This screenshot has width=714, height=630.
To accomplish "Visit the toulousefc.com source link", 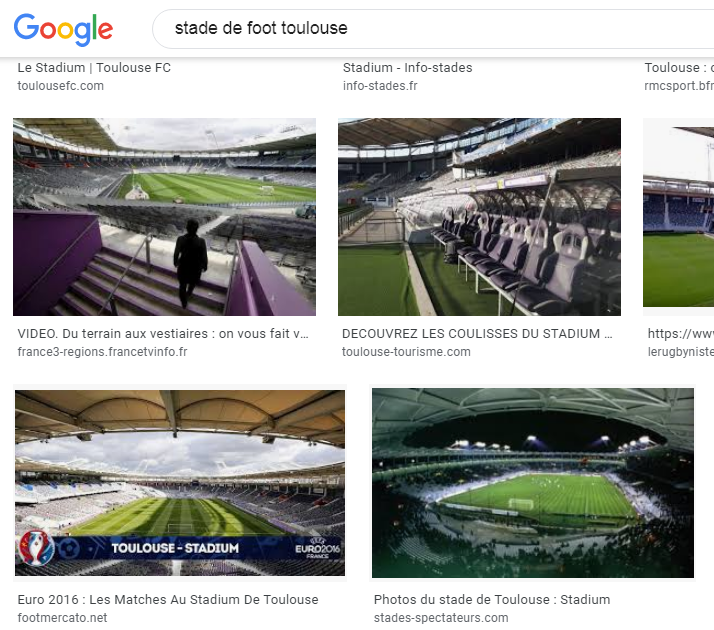I will pos(60,86).
